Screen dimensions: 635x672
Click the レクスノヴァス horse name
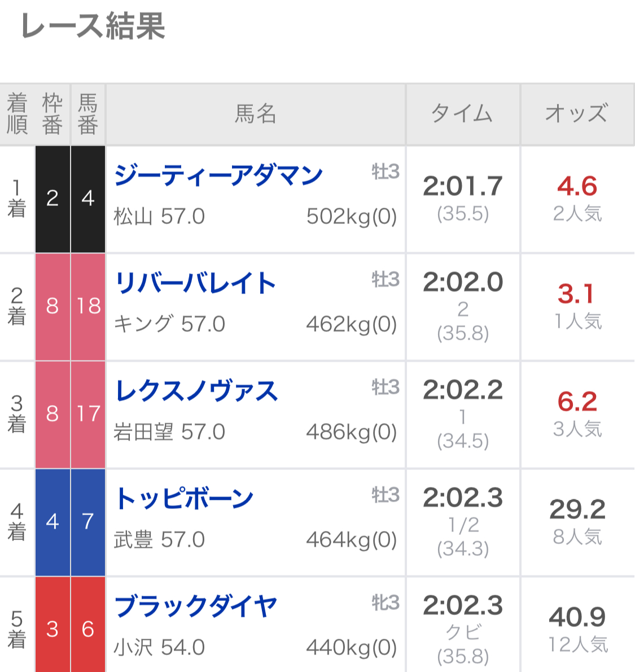pos(196,391)
